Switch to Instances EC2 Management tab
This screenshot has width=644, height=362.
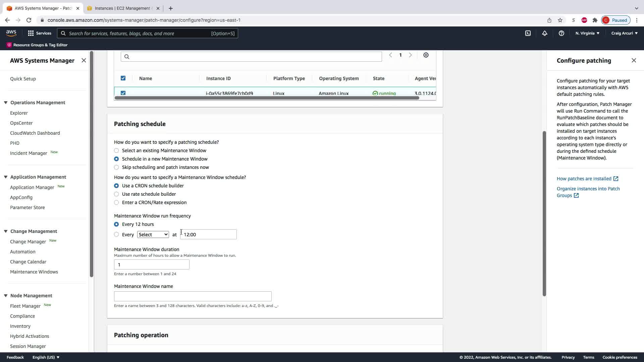(122, 8)
